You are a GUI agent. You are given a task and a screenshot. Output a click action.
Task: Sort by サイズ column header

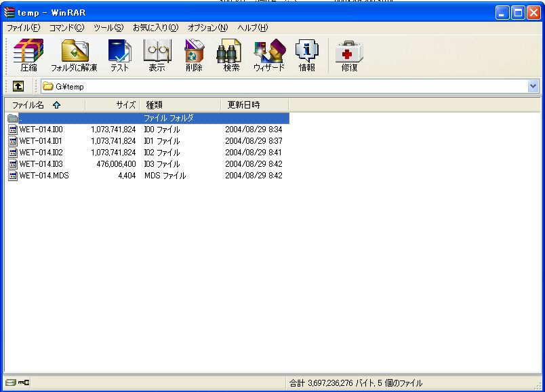(113, 104)
